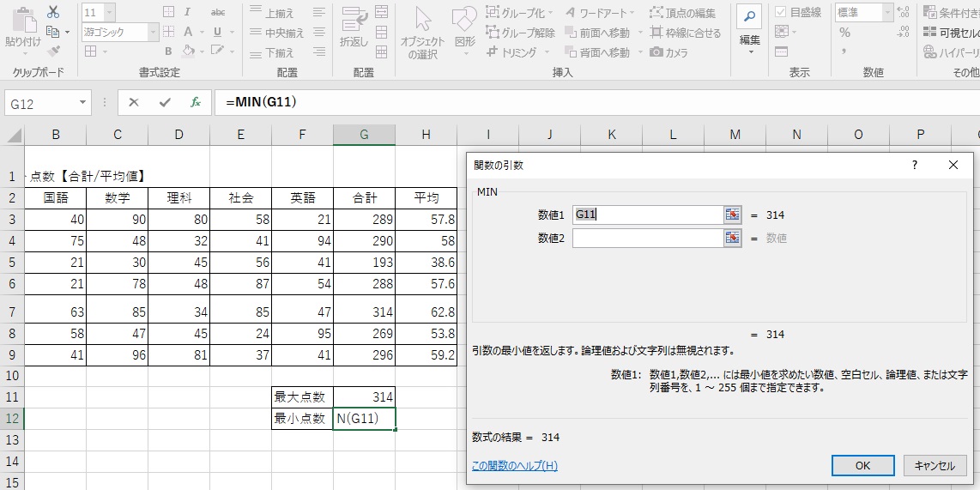Select the 平均 header cell
The image size is (980, 490).
[426, 199]
